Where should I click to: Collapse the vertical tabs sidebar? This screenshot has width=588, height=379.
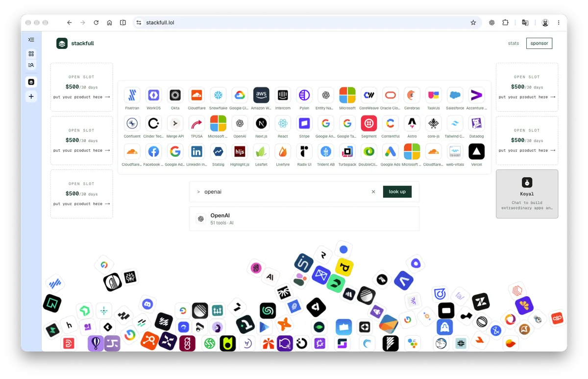31,40
